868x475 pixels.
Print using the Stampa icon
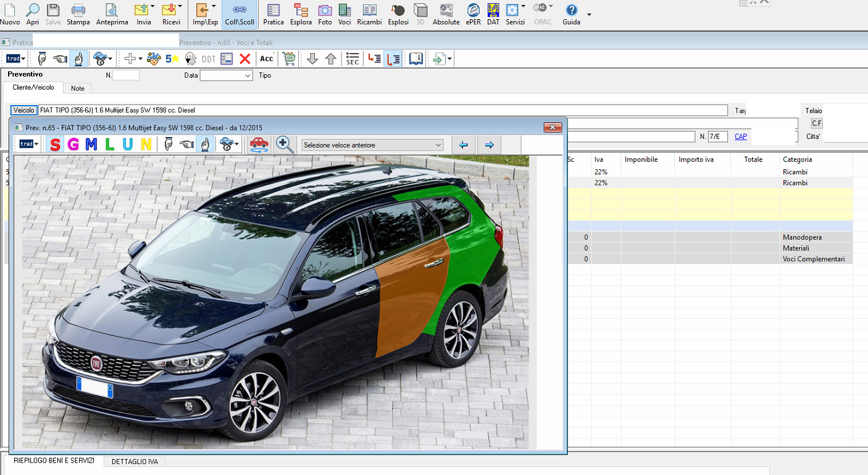(x=78, y=14)
